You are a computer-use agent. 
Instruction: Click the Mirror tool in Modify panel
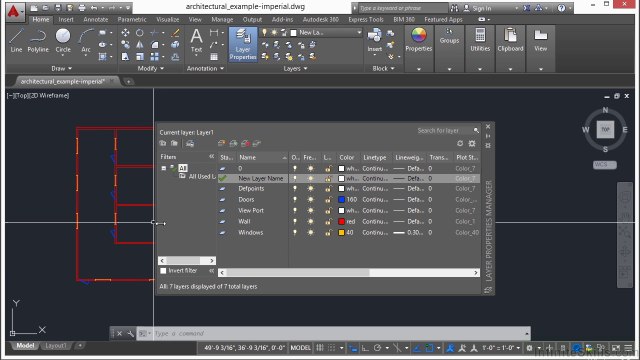coord(140,44)
